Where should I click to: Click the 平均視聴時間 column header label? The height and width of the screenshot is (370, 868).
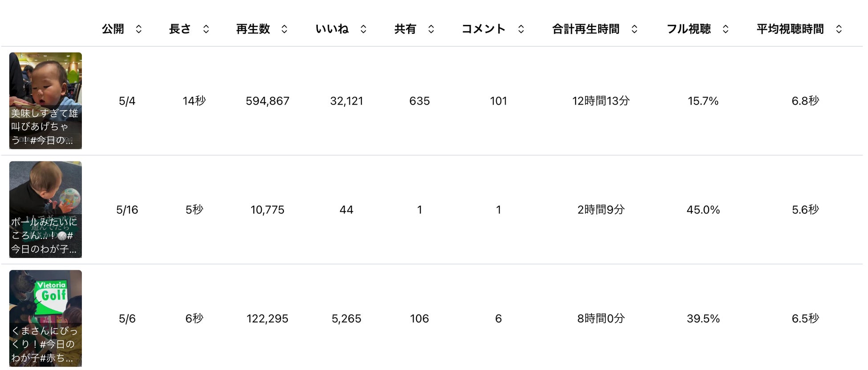pyautogui.click(x=790, y=29)
